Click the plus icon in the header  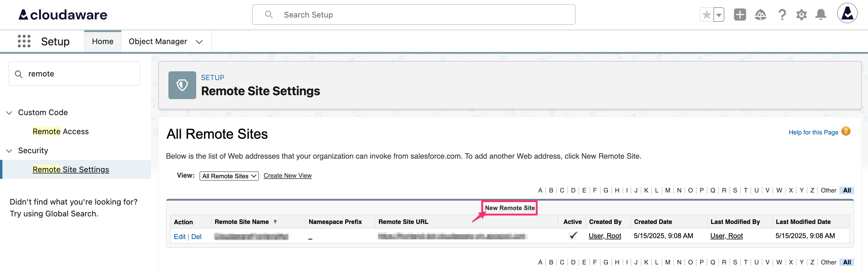(x=740, y=15)
